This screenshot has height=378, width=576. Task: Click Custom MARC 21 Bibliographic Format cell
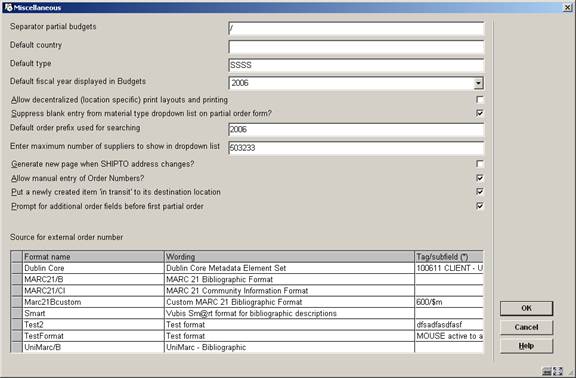289,302
